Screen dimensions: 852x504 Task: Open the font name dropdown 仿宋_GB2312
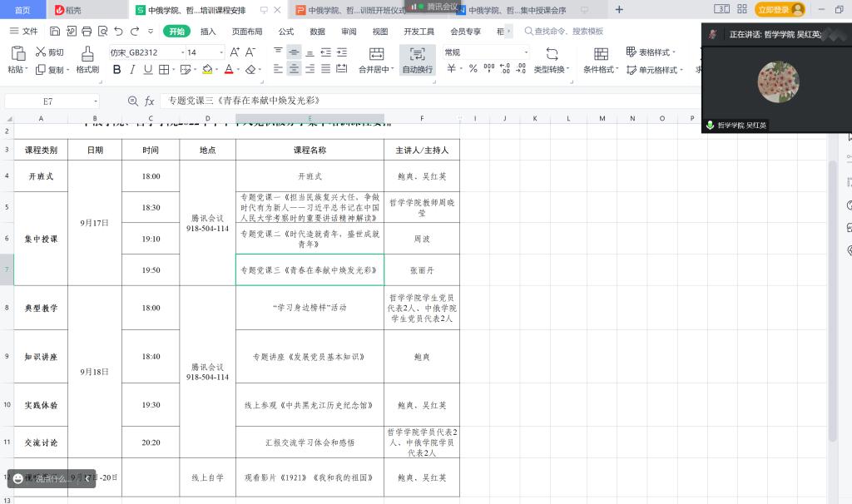pos(182,52)
